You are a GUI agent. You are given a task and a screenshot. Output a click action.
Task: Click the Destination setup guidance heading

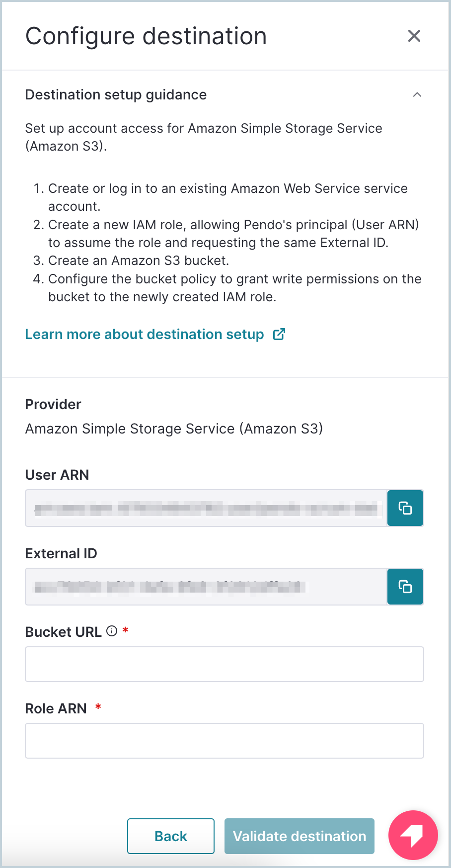coord(116,94)
